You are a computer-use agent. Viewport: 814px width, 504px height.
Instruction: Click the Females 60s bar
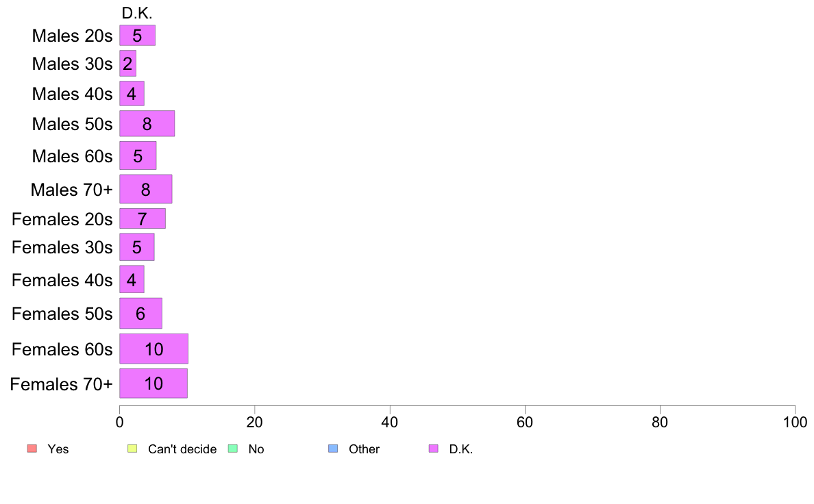pos(153,349)
